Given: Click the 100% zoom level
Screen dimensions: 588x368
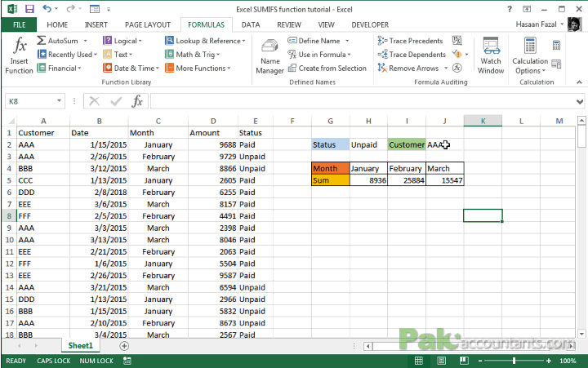Looking at the screenshot, I should click(x=568, y=361).
